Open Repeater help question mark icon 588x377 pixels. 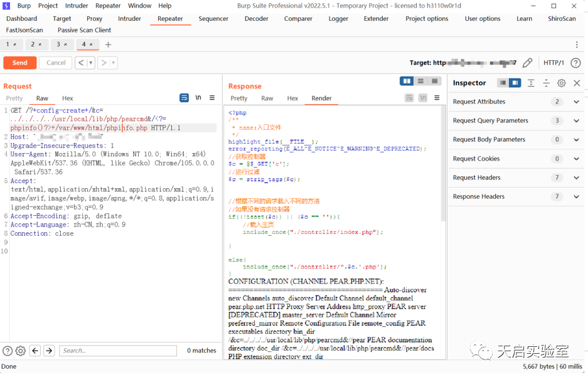point(575,63)
